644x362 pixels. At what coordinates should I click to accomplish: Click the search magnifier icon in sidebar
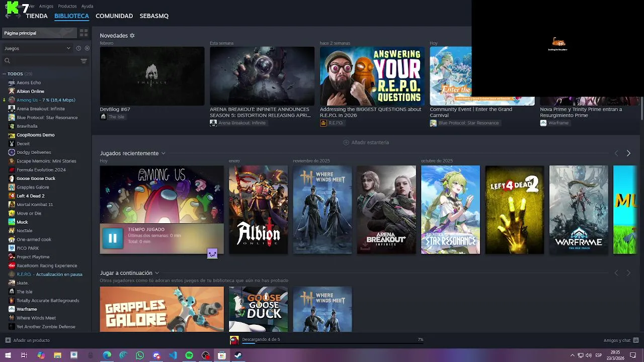coord(7,61)
